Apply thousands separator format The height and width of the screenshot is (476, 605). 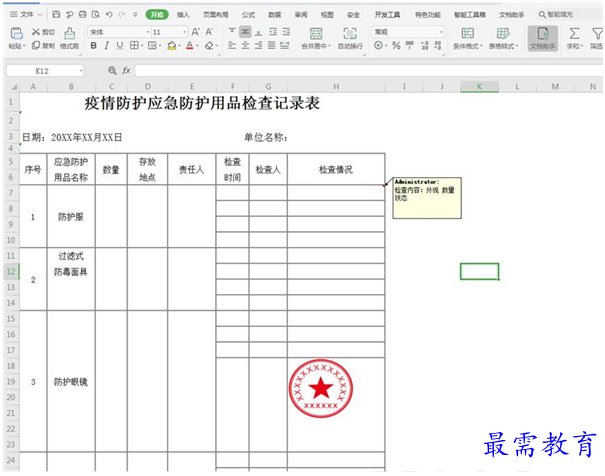pos(410,46)
